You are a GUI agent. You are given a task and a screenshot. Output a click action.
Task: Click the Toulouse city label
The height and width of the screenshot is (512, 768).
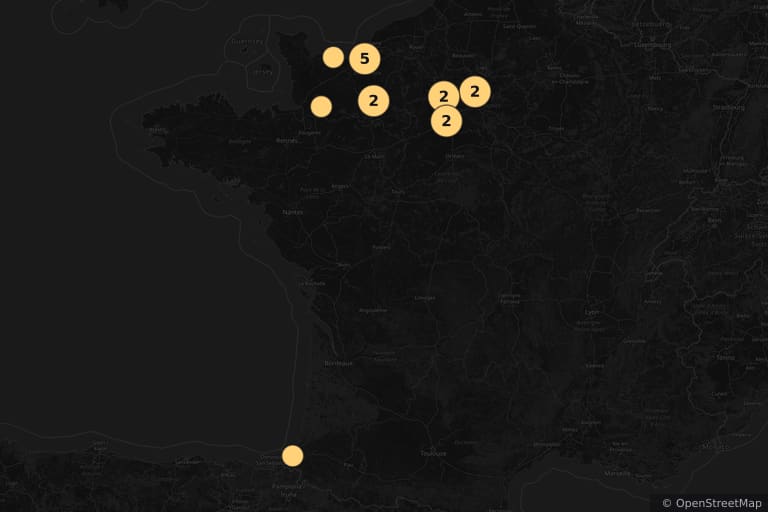(x=433, y=453)
